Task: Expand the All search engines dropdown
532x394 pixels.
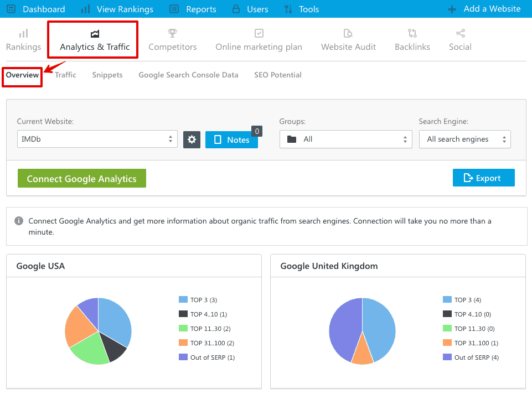Action: [x=464, y=139]
